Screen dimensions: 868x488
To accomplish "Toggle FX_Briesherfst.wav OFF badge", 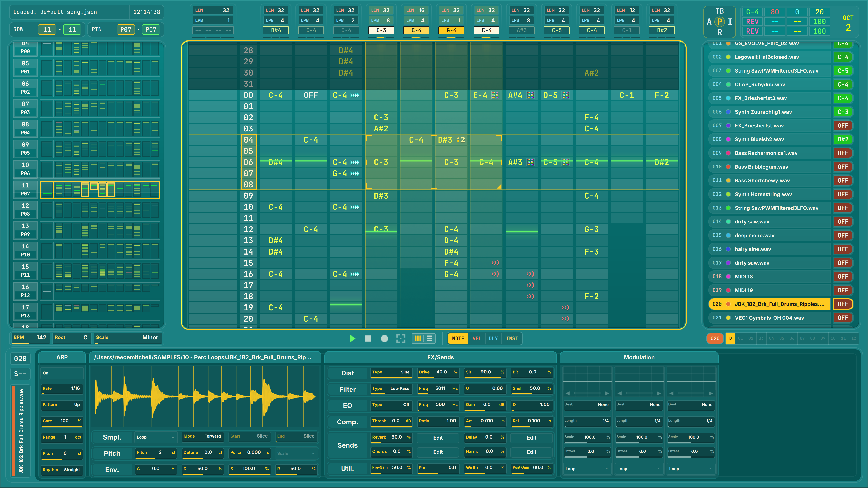I will pos(843,126).
